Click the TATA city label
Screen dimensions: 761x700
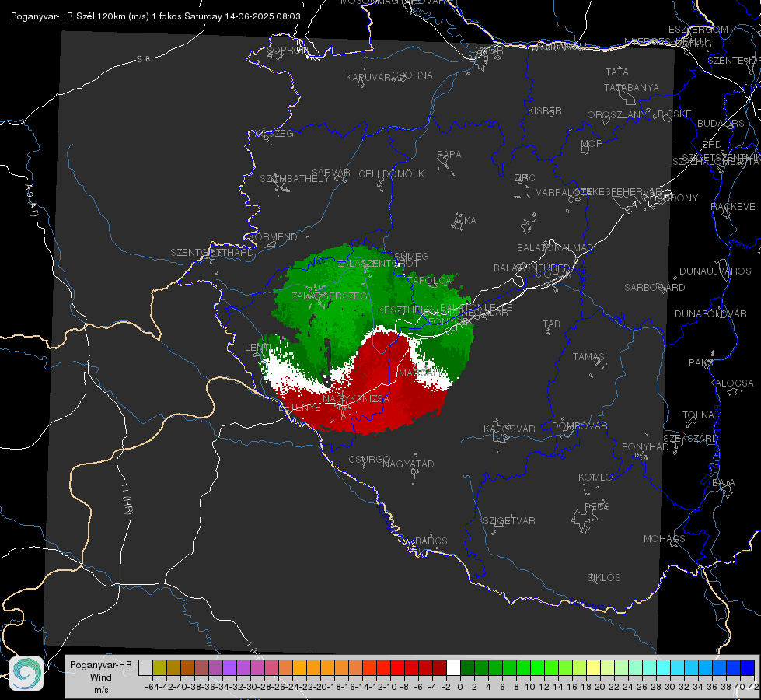click(x=617, y=72)
